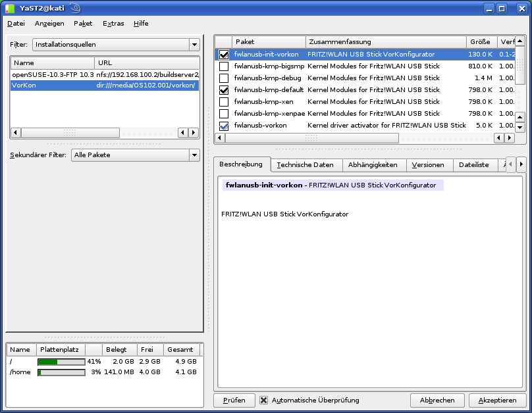Select the fwlanusb-kmp-xen package name
Viewport: 532px width, 413px height.
pos(263,102)
